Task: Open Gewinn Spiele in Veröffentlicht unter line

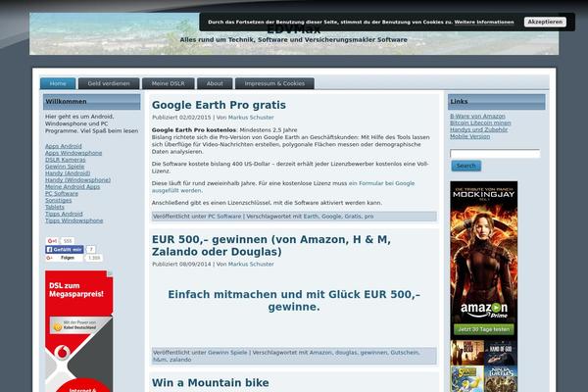Action: 227,353
